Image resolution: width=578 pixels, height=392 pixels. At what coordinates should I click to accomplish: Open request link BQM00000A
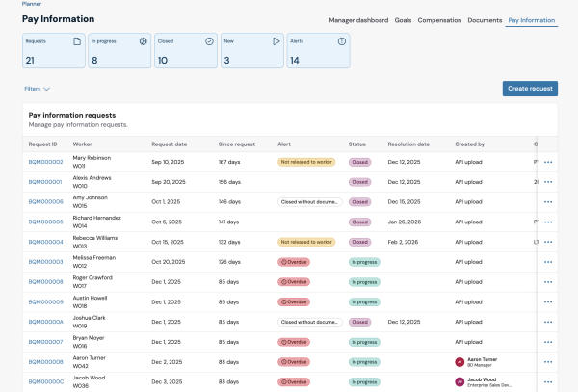point(45,322)
